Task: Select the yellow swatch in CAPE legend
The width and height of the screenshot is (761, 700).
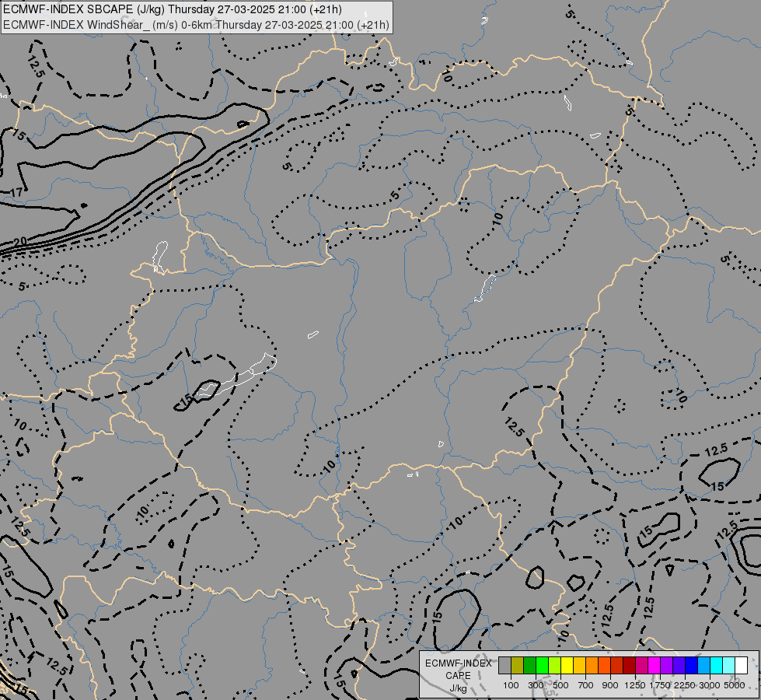Action: point(567,665)
